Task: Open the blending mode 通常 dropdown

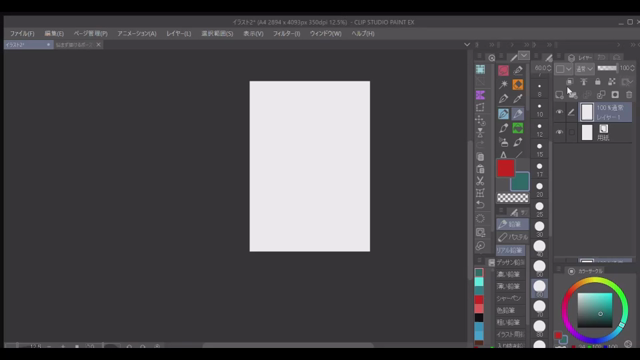Action: [x=585, y=69]
